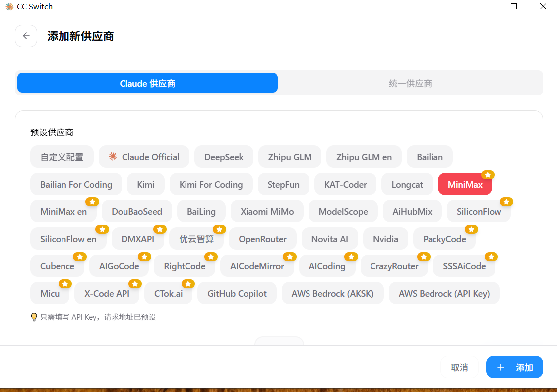
Task: Pick the OpenRouter preset
Action: click(262, 239)
